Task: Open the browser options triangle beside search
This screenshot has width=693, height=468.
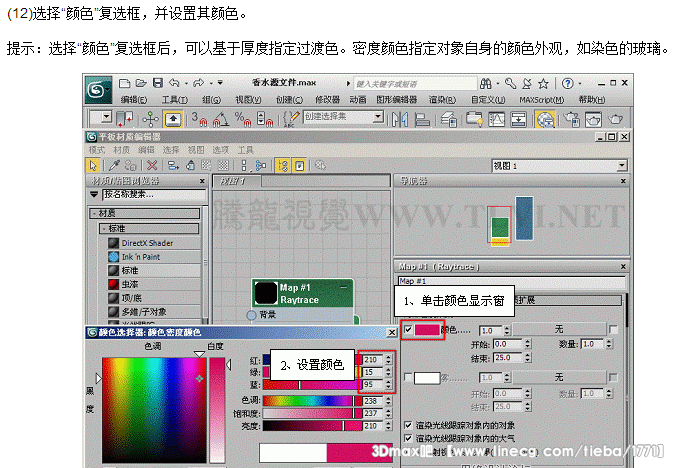Action: (94, 194)
